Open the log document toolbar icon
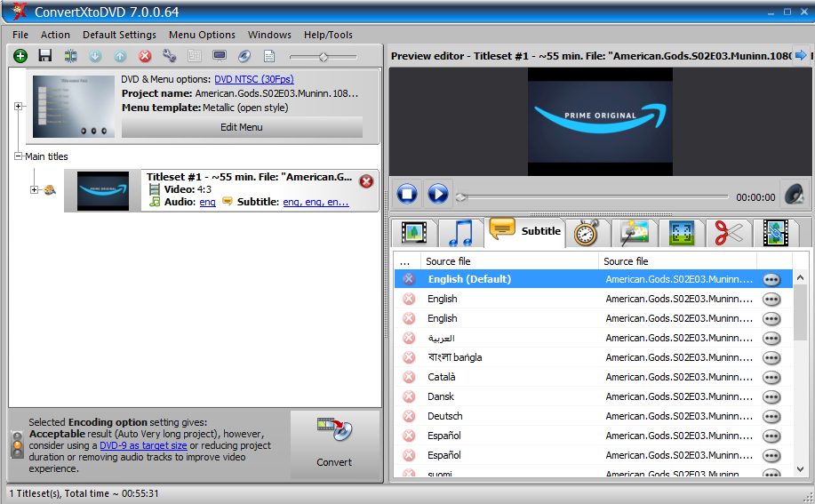Image resolution: width=815 pixels, height=504 pixels. pos(269,56)
